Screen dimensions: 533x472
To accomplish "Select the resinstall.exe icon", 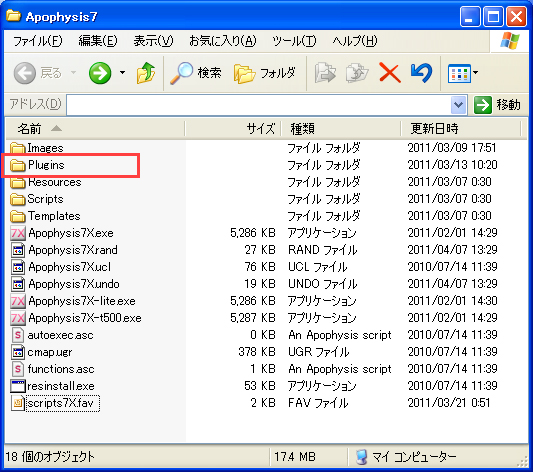I will (x=18, y=386).
